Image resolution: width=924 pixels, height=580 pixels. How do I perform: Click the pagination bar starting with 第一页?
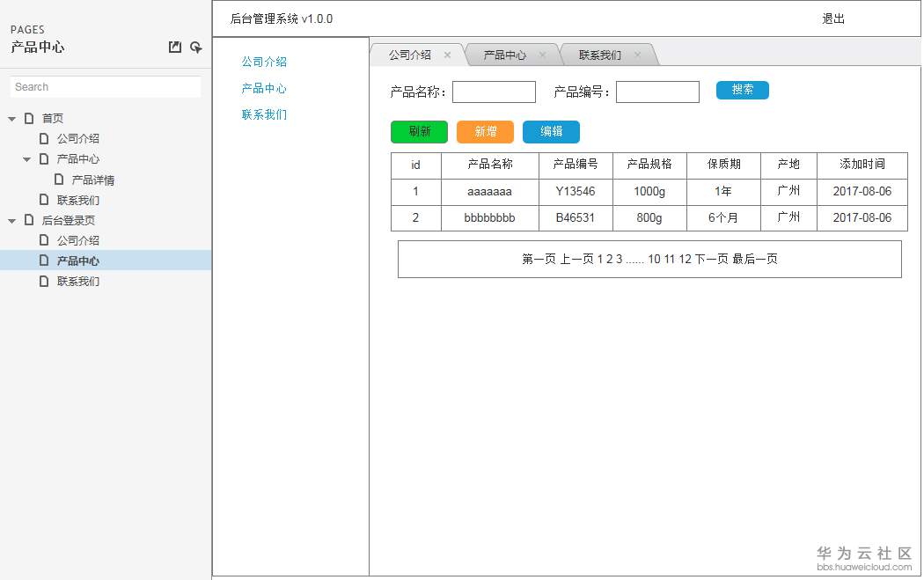click(x=649, y=259)
